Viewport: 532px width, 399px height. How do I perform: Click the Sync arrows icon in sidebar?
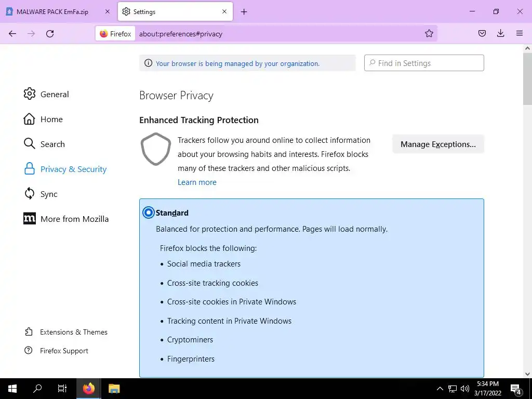click(x=30, y=194)
